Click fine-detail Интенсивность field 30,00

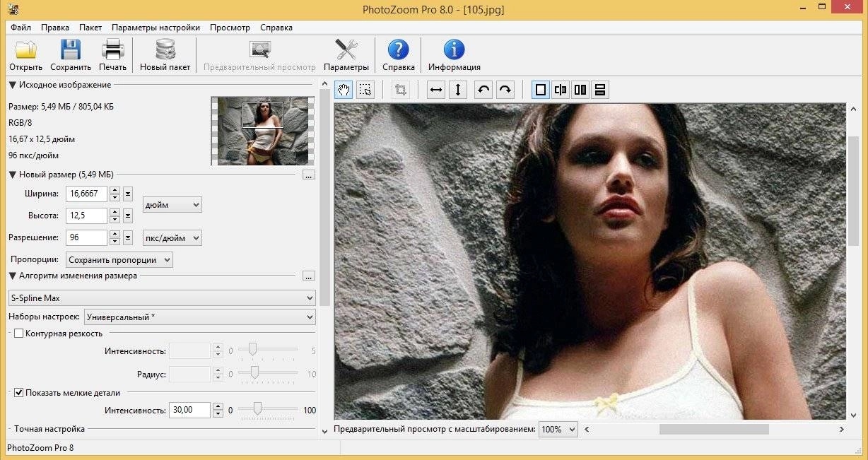tap(190, 410)
